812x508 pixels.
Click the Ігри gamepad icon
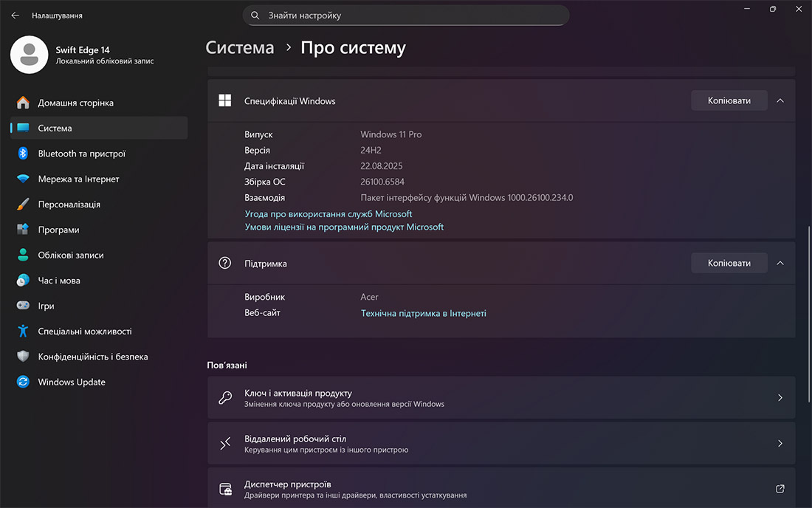pyautogui.click(x=23, y=306)
